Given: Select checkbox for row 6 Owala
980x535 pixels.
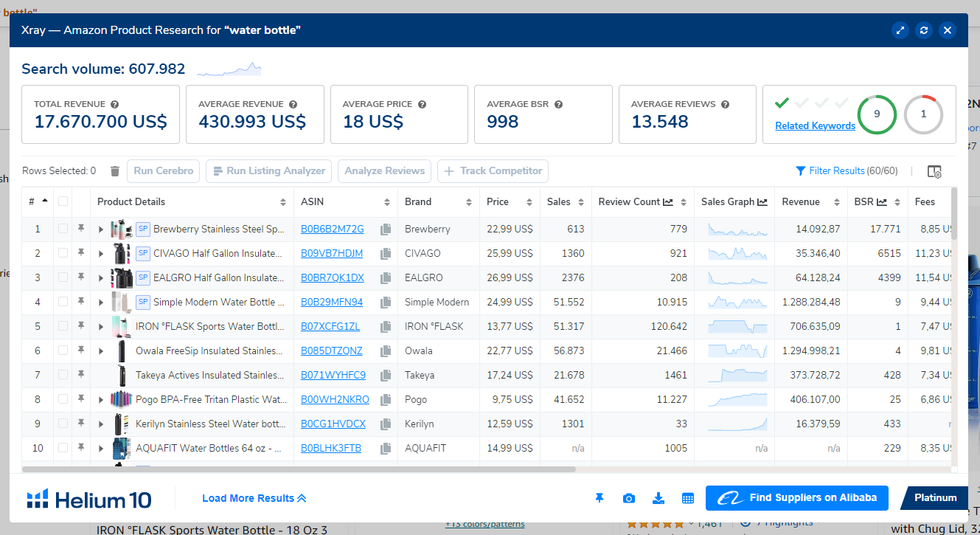Looking at the screenshot, I should pos(63,351).
